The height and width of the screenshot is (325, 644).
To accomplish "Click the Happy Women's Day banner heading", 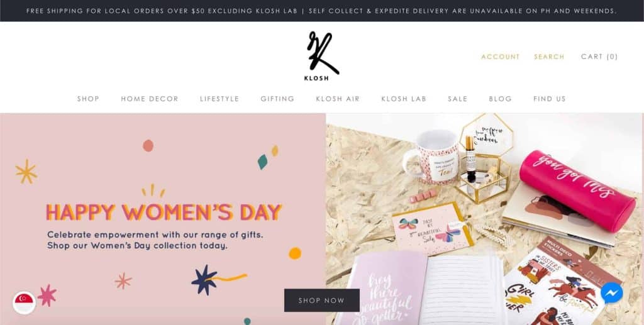I will [164, 212].
